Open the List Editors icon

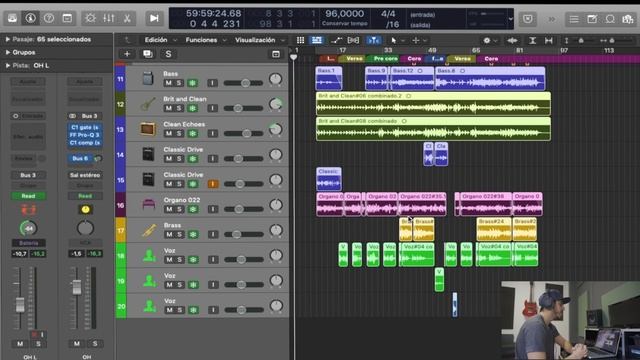coord(573,19)
